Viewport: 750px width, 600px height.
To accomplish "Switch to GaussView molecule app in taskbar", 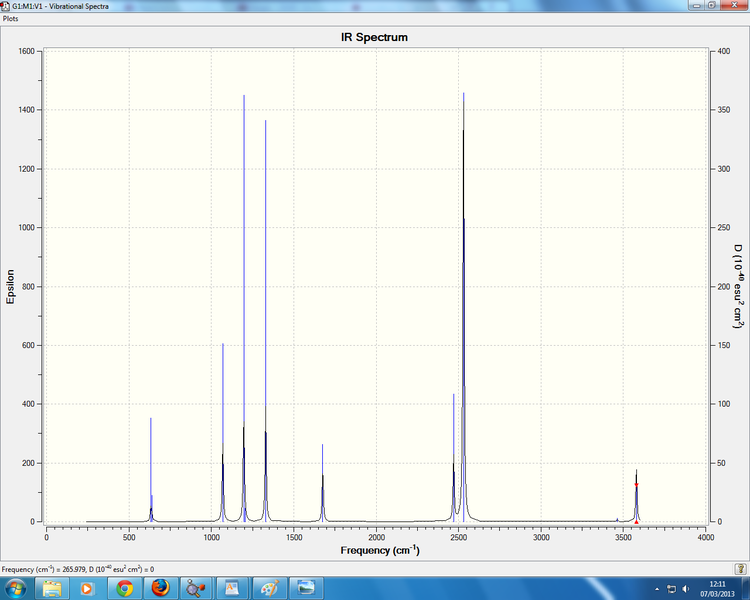I will coord(196,588).
